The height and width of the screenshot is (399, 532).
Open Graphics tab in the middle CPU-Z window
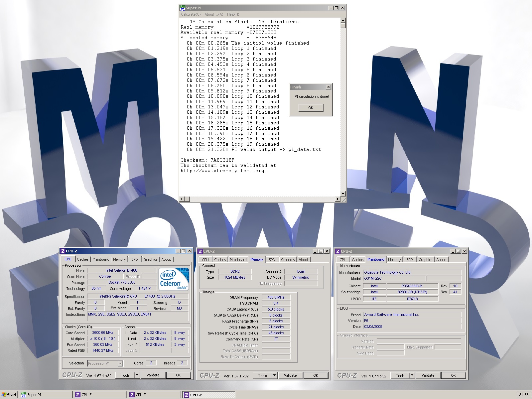[x=288, y=260]
